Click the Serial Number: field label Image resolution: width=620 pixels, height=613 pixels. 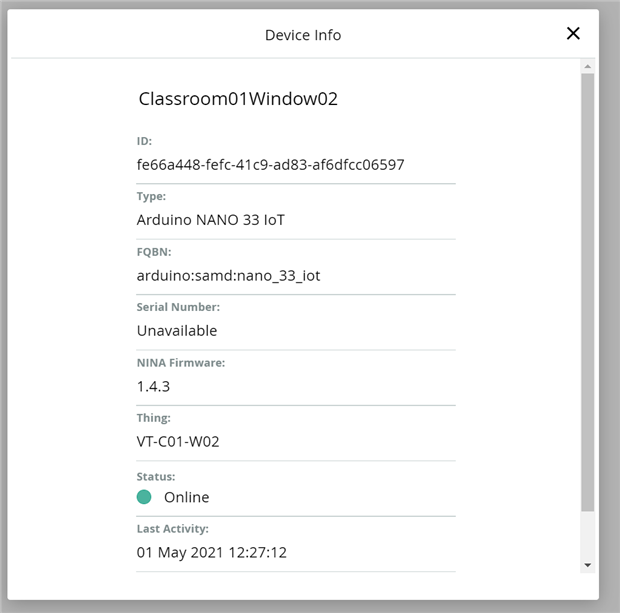point(178,307)
